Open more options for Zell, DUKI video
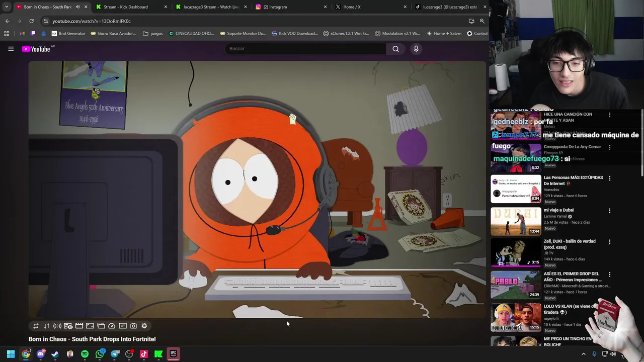The width and height of the screenshot is (644, 362). click(x=610, y=242)
